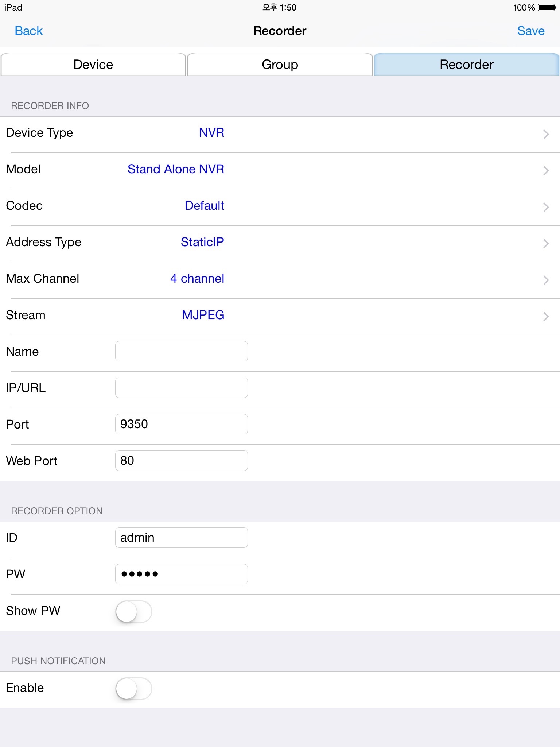Edit the Web Port field
This screenshot has width=560, height=747.
[181, 461]
